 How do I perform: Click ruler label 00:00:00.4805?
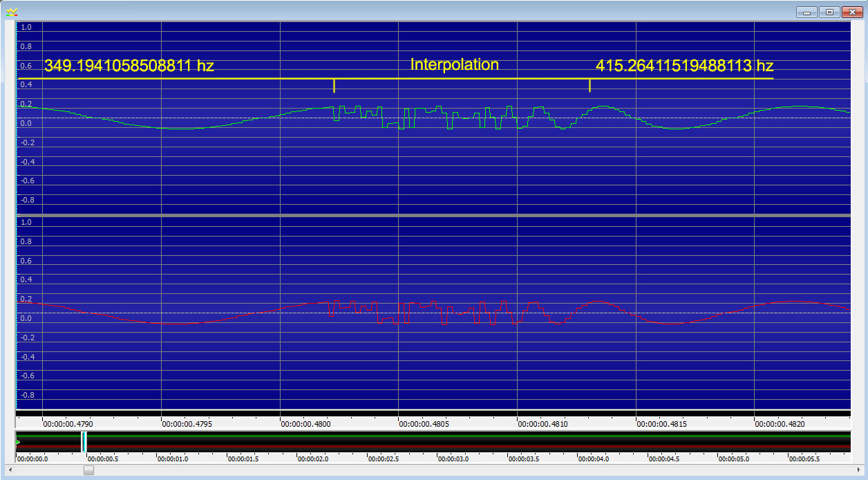click(424, 424)
